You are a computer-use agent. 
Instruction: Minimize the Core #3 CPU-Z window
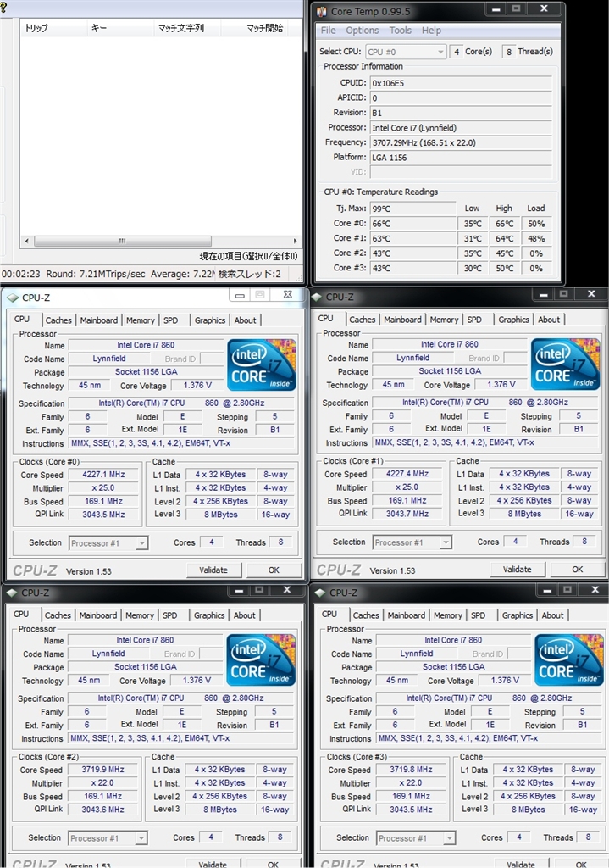[x=547, y=590]
